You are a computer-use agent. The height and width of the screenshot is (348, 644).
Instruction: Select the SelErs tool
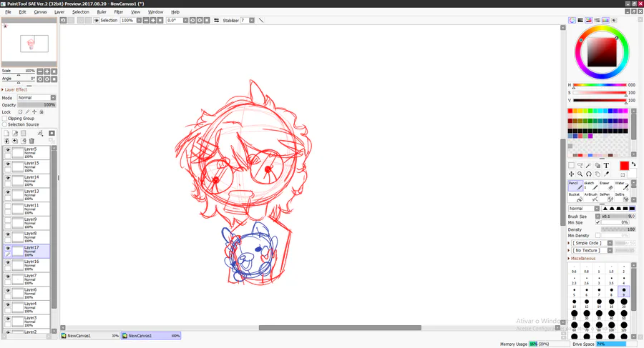click(x=621, y=197)
